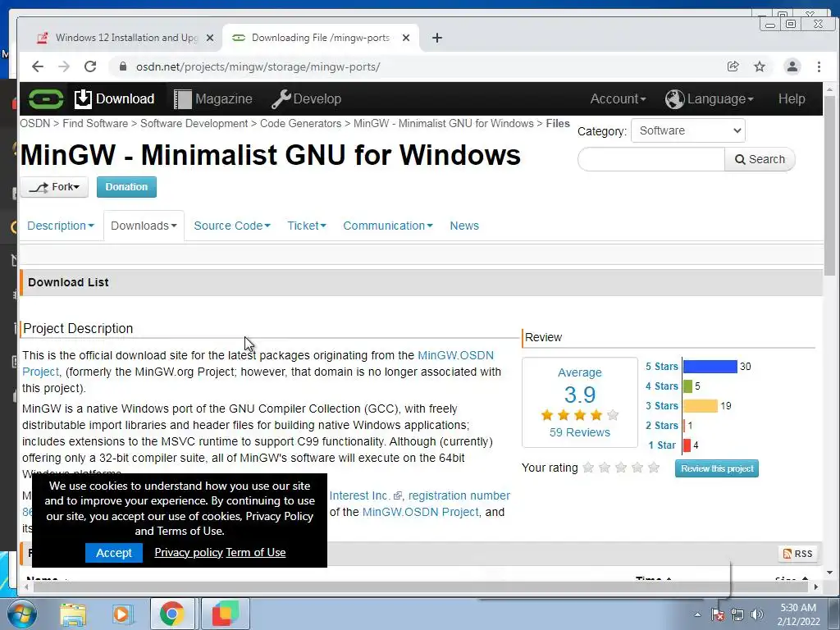The height and width of the screenshot is (630, 840).
Task: Open media player from taskbar
Action: click(x=121, y=614)
